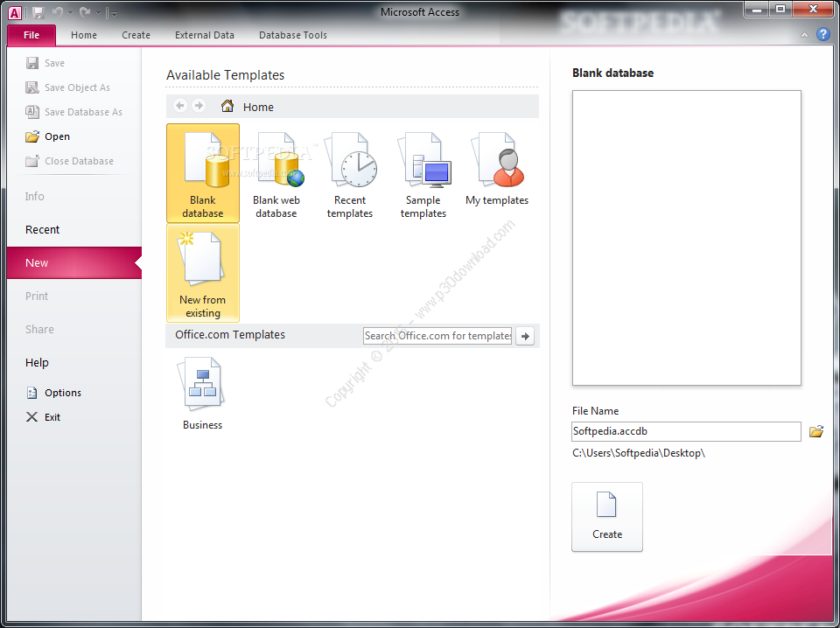Minimize the ribbon with the caret

point(804,35)
